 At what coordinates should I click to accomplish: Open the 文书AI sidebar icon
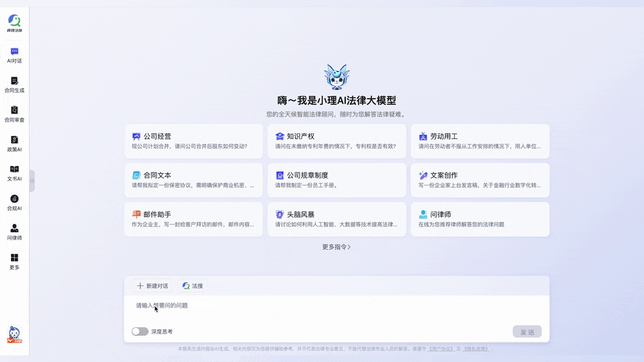click(14, 173)
